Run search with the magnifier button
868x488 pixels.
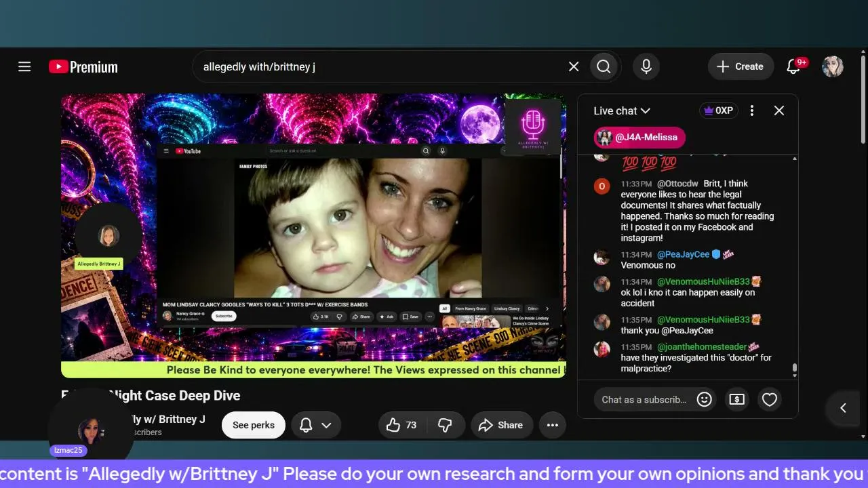pyautogui.click(x=604, y=66)
